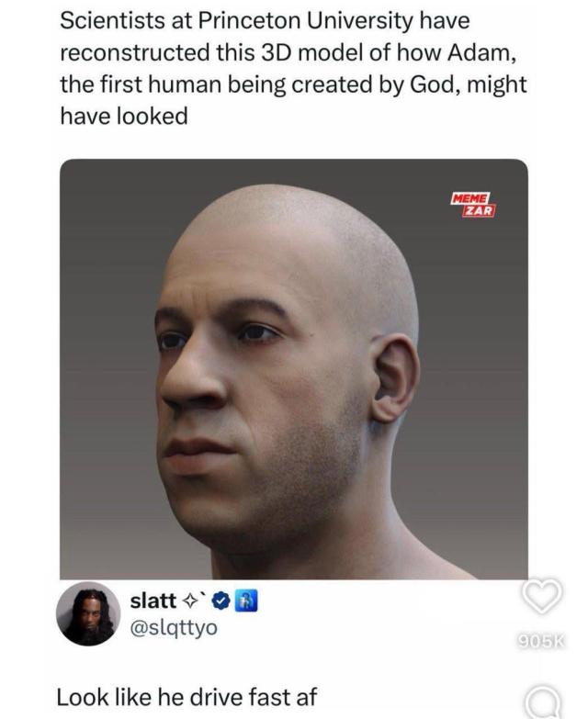Click the ear of the rendered head
The image size is (588, 719).
pos(395,377)
